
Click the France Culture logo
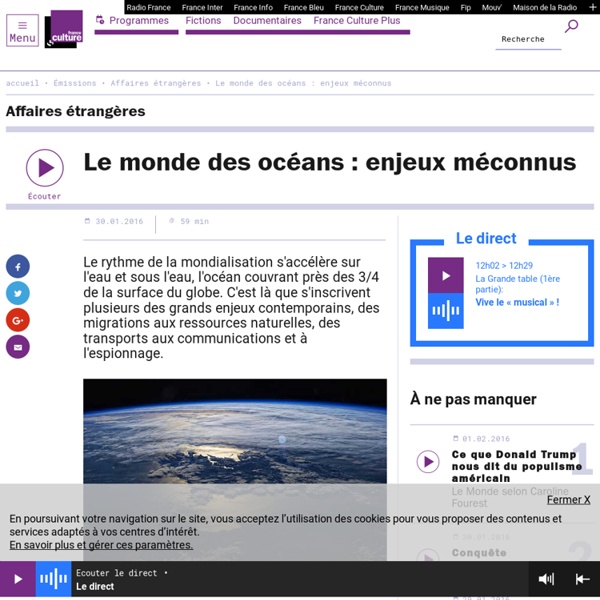(64, 29)
